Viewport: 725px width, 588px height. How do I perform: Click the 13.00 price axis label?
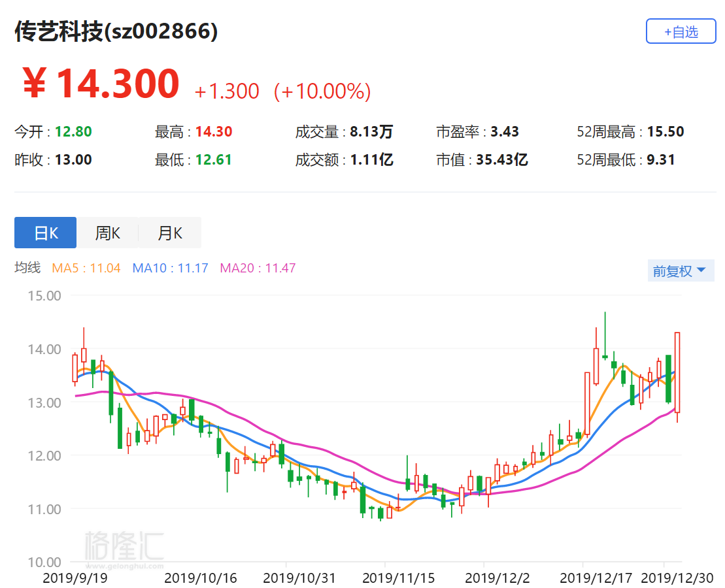point(44,402)
